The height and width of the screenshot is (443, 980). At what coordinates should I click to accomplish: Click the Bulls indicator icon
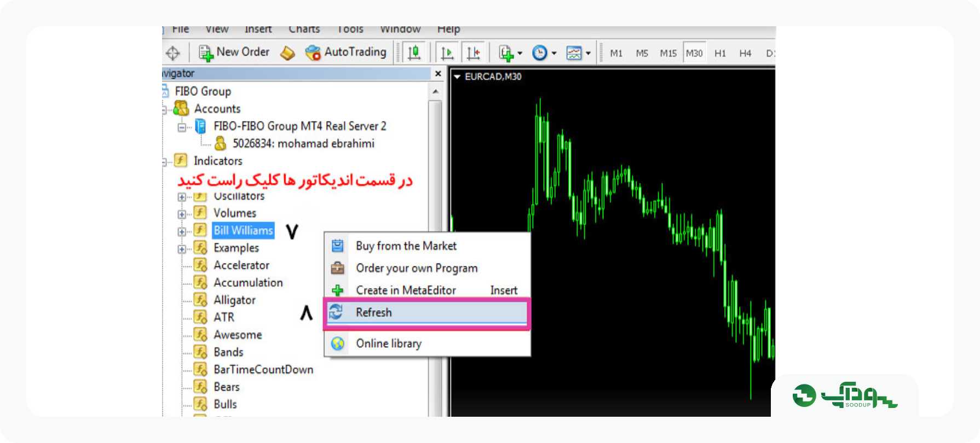(201, 404)
